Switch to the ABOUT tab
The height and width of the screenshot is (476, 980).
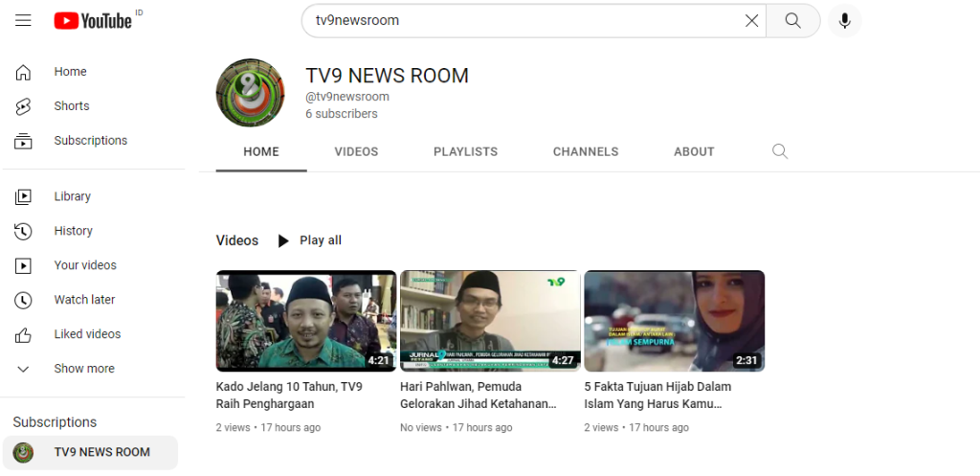tap(694, 152)
